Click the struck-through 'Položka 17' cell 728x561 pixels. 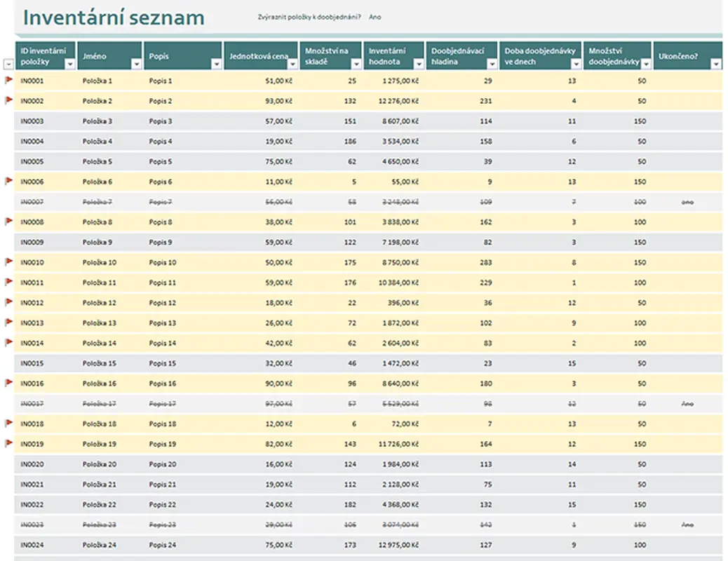pos(100,404)
